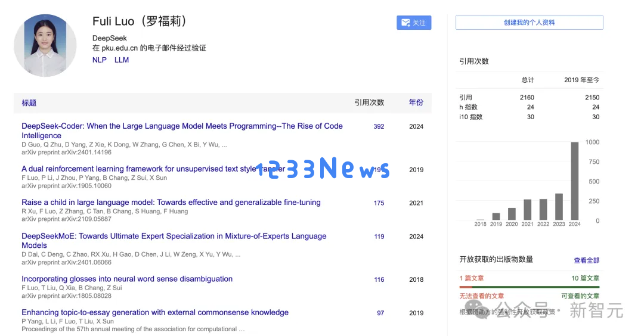Open the 'Raise a child in large language model' paper
644x336 pixels.
tap(171, 203)
